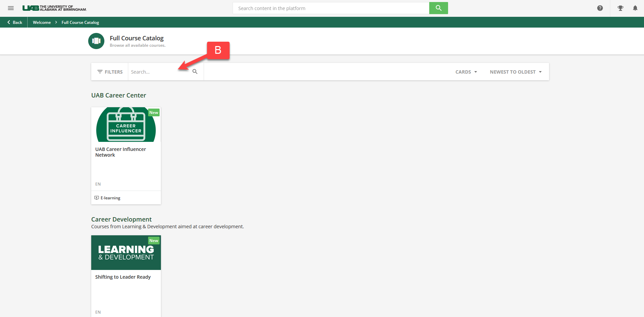This screenshot has height=317, width=644.
Task: Click the Full Course Catalog breadcrumb
Action: coord(80,22)
